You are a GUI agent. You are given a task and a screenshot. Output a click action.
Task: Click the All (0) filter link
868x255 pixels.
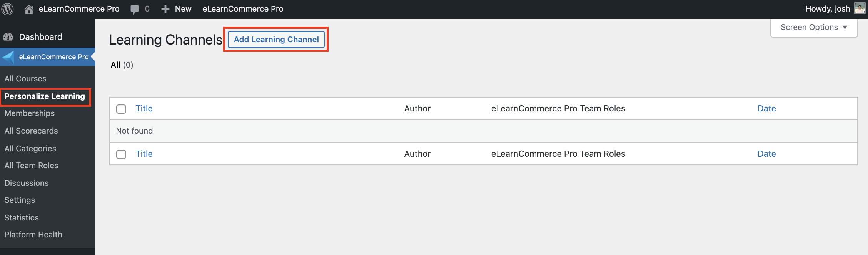pyautogui.click(x=116, y=65)
